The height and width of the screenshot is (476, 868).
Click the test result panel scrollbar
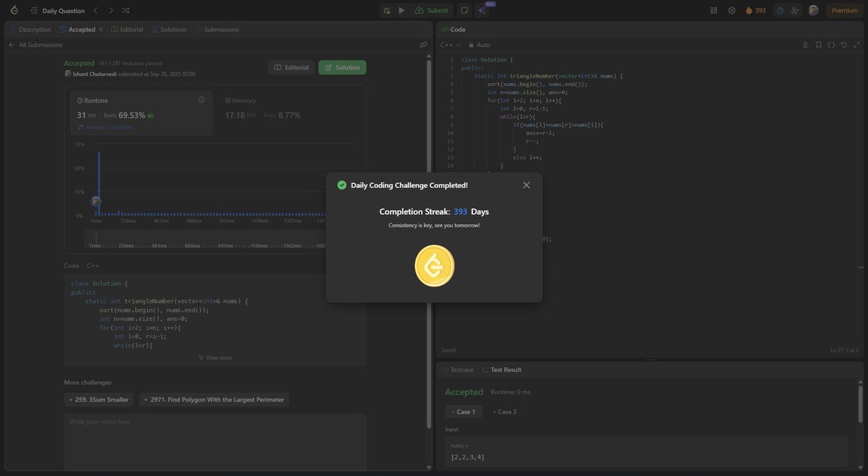860,405
